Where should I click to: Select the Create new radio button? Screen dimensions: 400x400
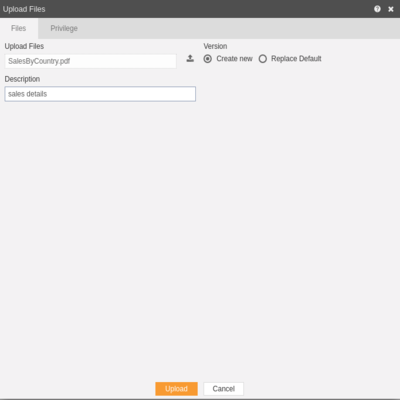coord(208,59)
